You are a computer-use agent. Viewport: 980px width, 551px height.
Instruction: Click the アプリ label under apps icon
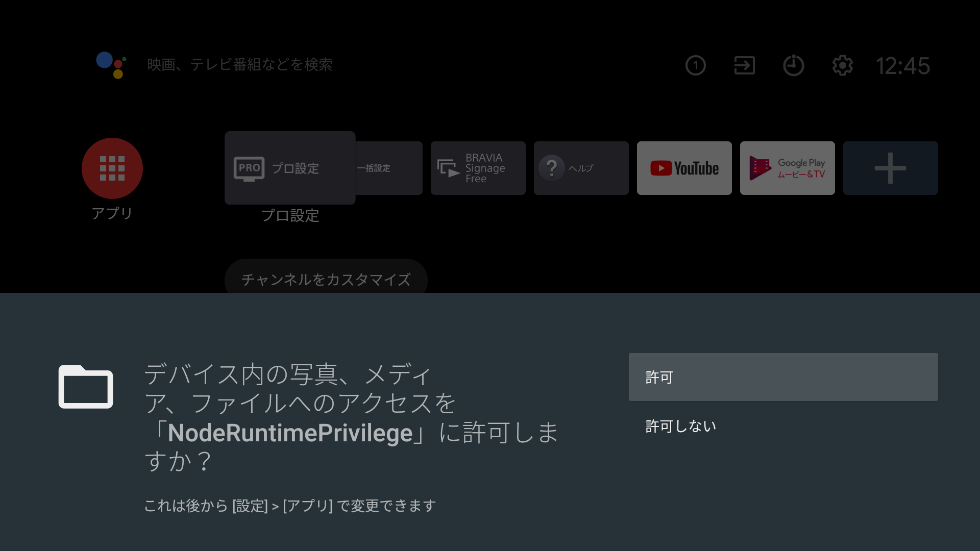tap(112, 213)
